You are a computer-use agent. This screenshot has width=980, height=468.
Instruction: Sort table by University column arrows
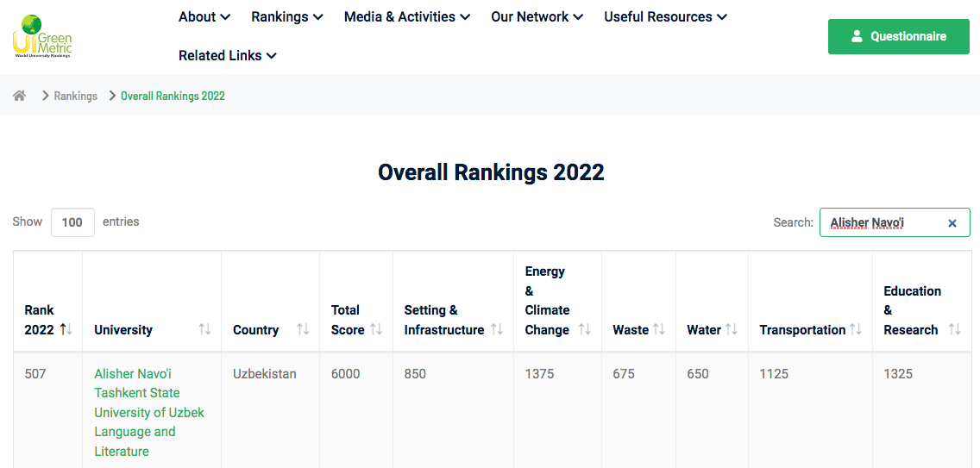click(204, 329)
